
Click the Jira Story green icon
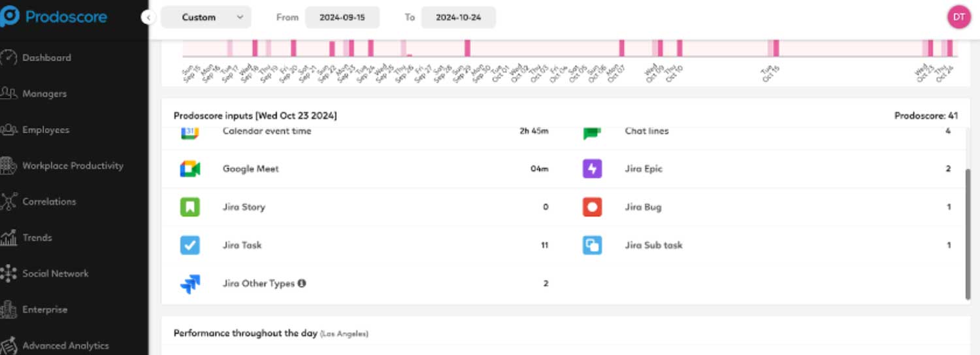pyautogui.click(x=189, y=207)
